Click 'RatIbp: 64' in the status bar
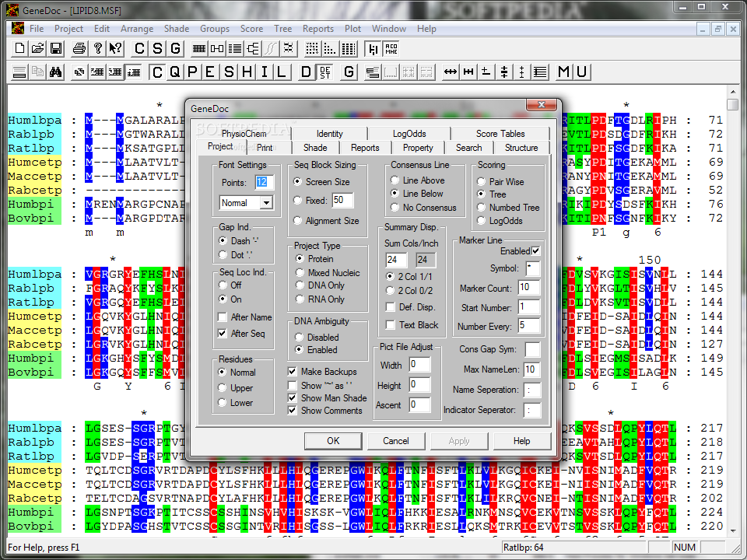Viewport: 747px width, 560px height. tap(523, 548)
